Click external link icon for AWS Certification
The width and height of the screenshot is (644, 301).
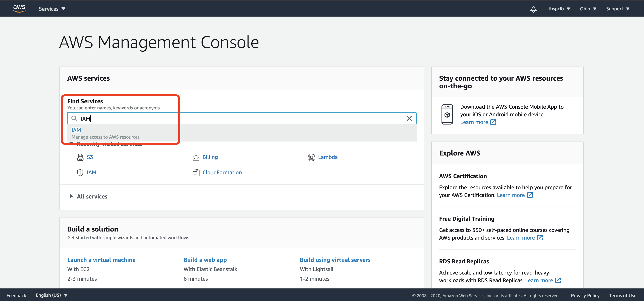(x=530, y=195)
